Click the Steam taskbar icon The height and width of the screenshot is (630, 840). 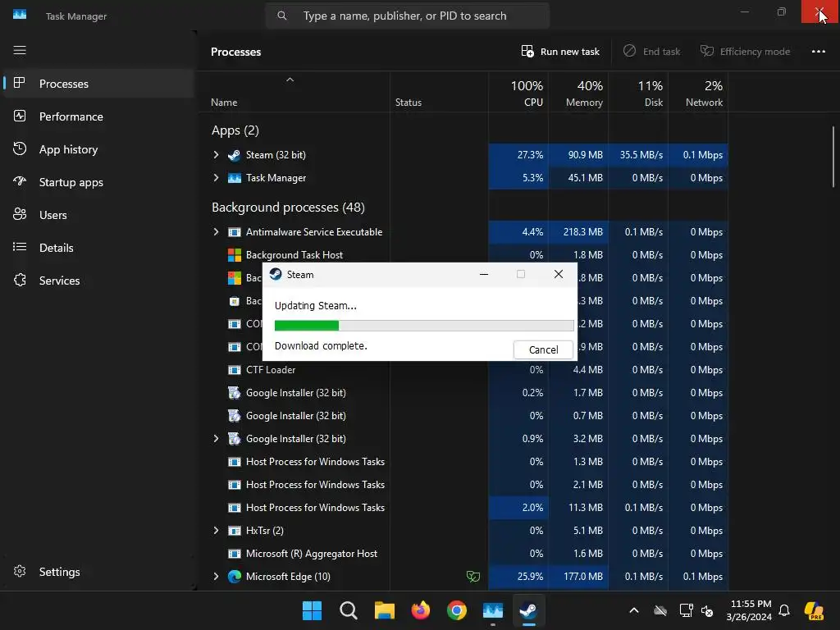coord(529,610)
